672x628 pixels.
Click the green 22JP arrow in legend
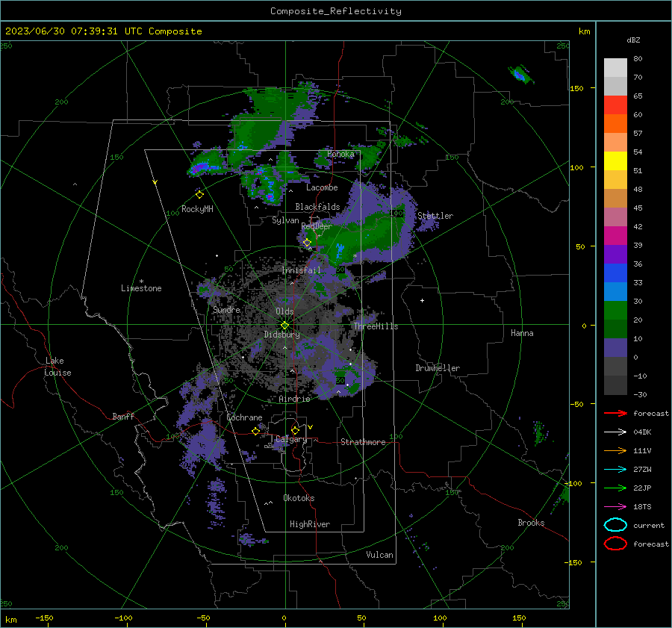click(615, 488)
